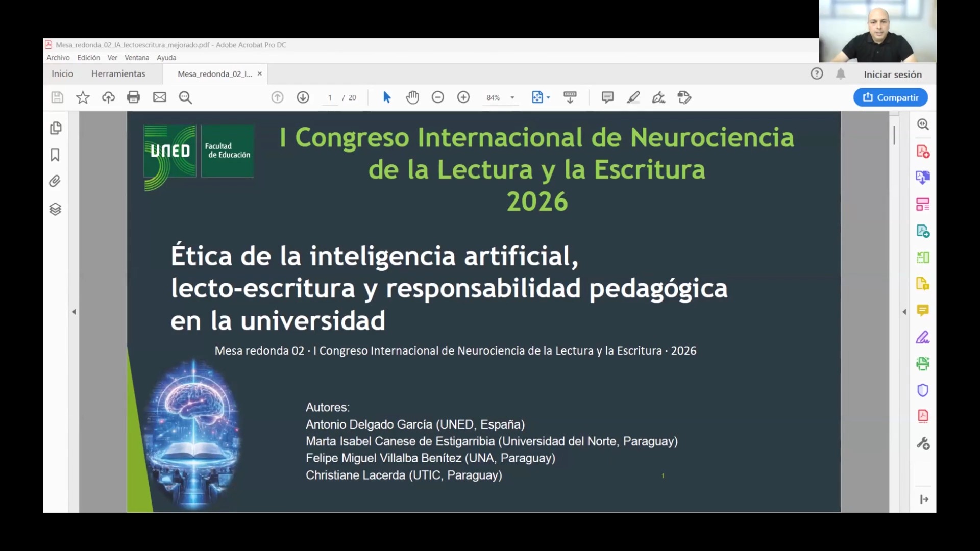Click the page number input field
The height and width of the screenshot is (551, 980).
330,97
